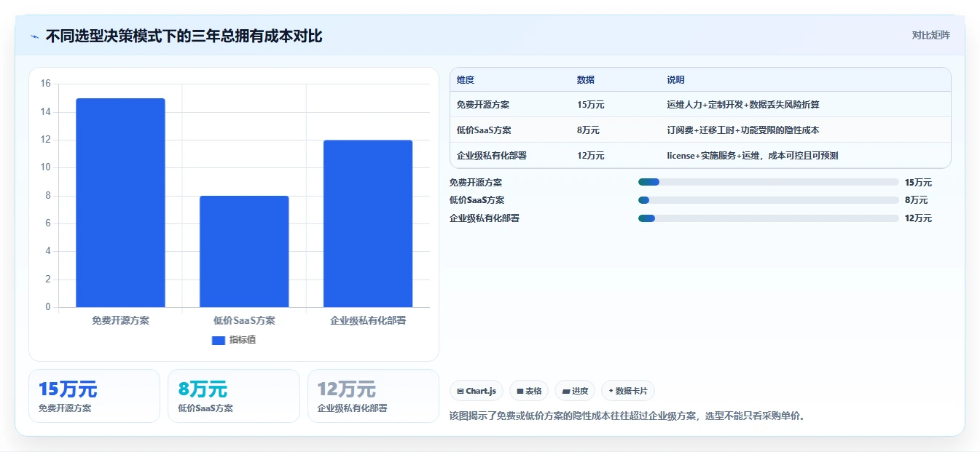The height and width of the screenshot is (452, 980).
Task: Click the 企业级私有化部署 progress row label
Action: [x=485, y=218]
